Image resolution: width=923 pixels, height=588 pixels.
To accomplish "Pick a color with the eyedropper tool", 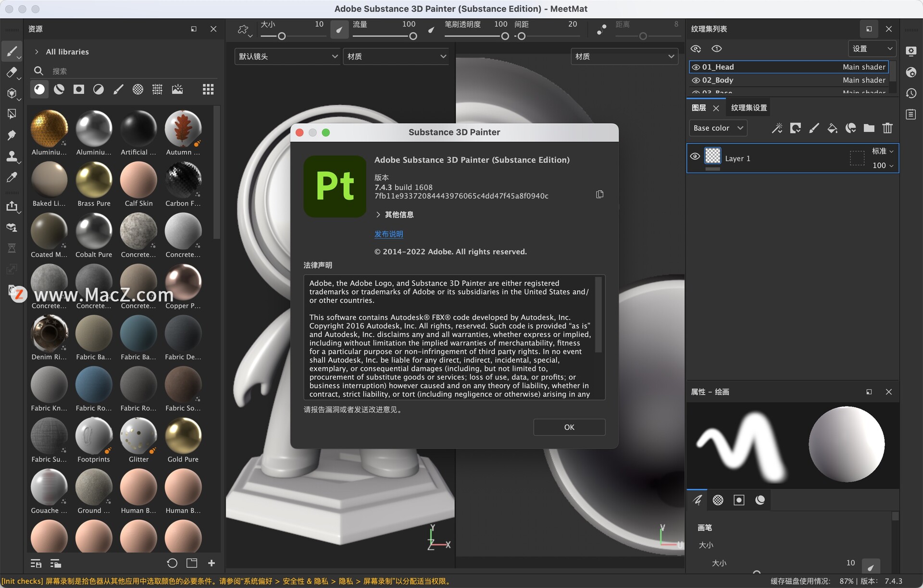I will [12, 178].
